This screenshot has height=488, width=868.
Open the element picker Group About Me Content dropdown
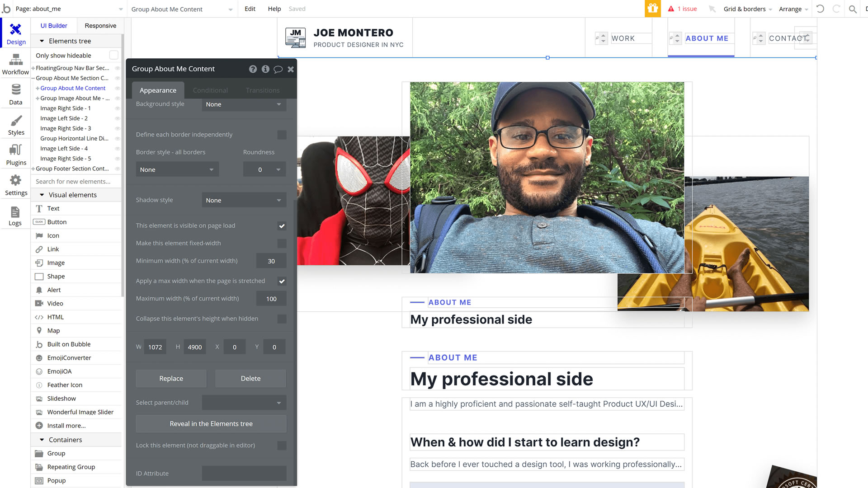click(182, 9)
